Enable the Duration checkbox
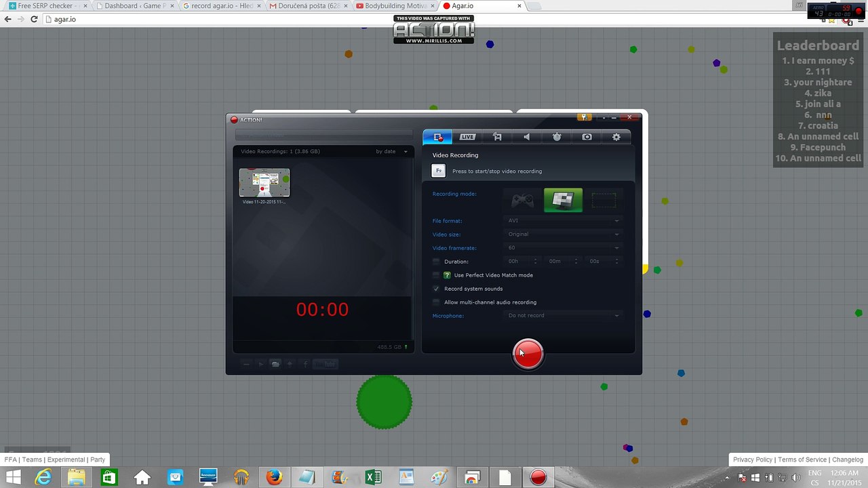The image size is (868, 488). [x=436, y=262]
